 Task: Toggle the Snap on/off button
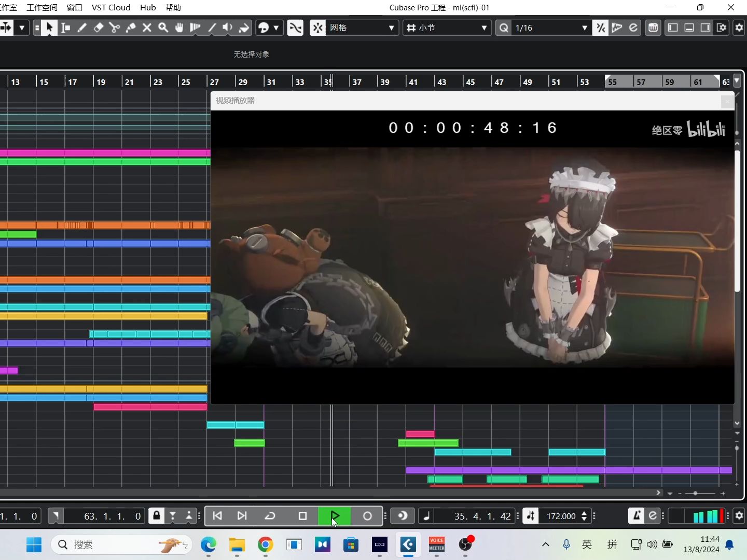[317, 27]
